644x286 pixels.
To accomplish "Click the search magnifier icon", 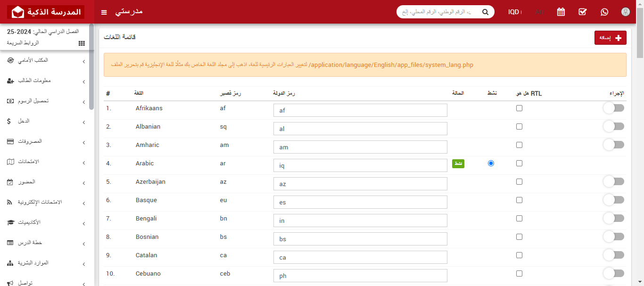I will coord(485,12).
